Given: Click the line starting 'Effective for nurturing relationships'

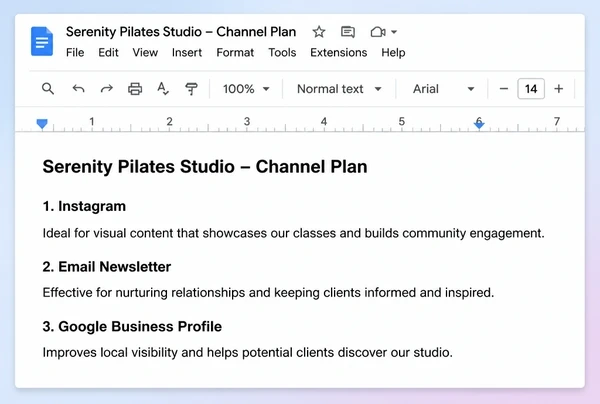Looking at the screenshot, I should 268,293.
